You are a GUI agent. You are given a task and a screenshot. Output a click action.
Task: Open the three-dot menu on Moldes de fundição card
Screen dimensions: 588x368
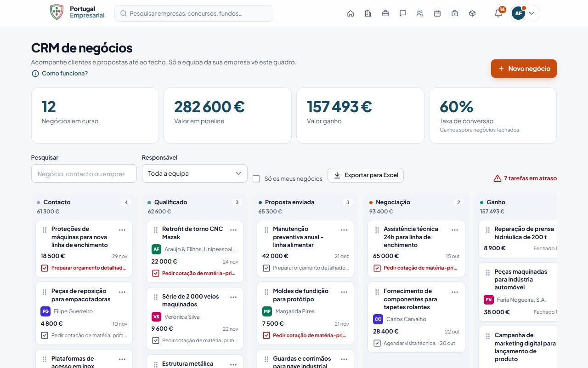[344, 292]
